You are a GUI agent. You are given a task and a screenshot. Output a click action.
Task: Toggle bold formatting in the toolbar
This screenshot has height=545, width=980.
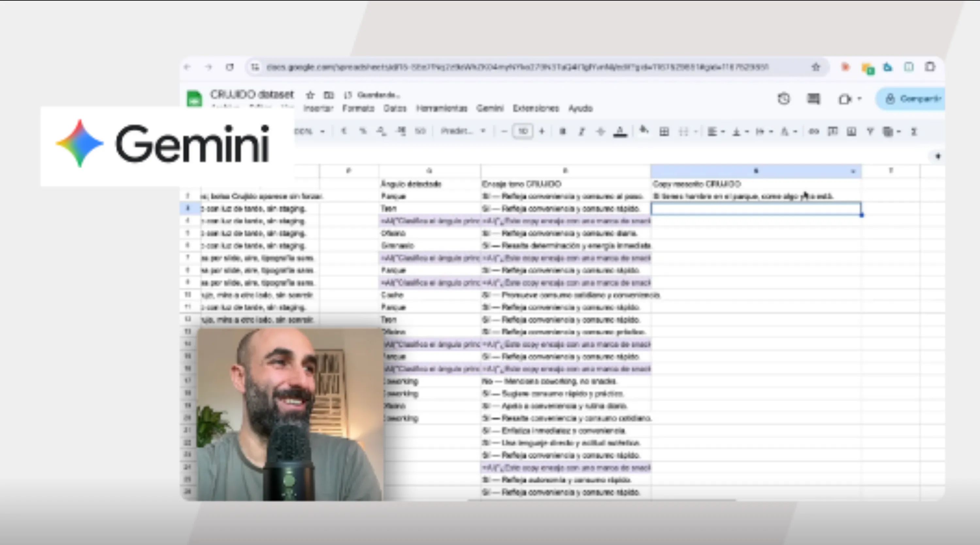pos(562,132)
